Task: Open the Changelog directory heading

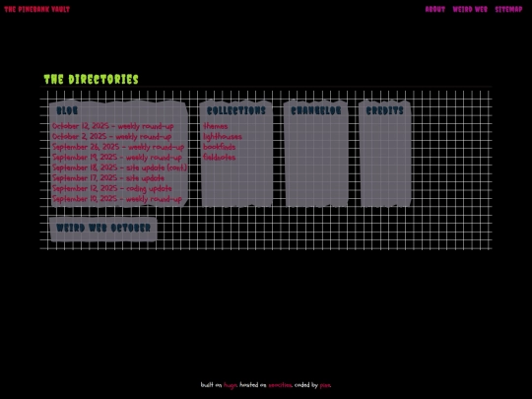Action: [316, 110]
